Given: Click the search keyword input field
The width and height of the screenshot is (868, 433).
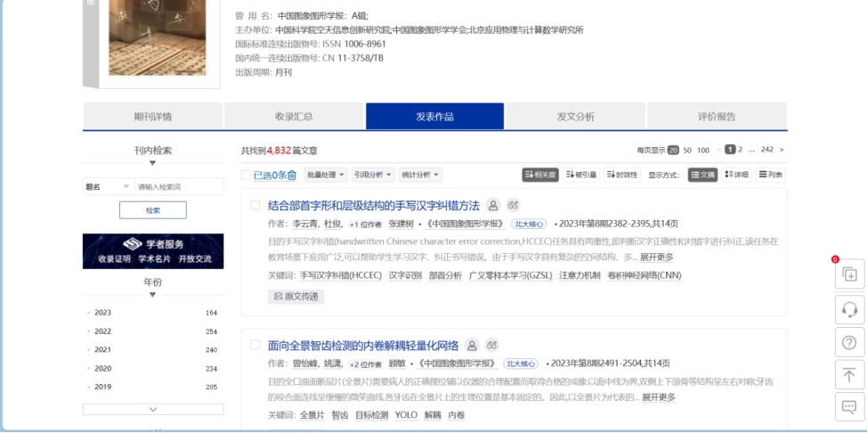Looking at the screenshot, I should pos(179,186).
